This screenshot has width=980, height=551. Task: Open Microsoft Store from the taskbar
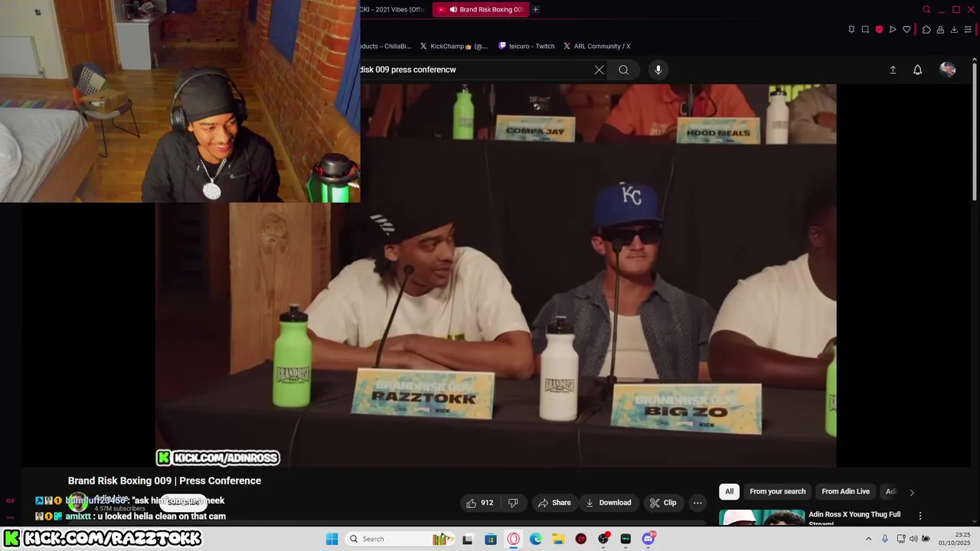click(x=491, y=539)
